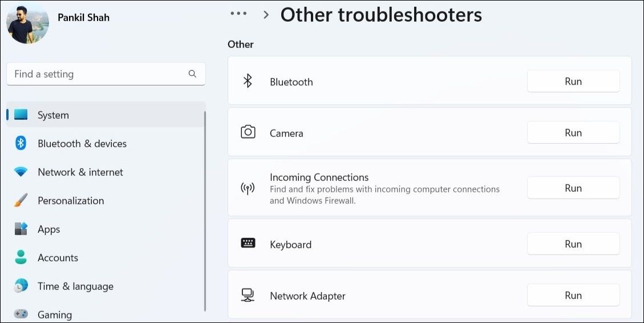The image size is (644, 323).
Task: Go to Personalization settings
Action: point(71,201)
